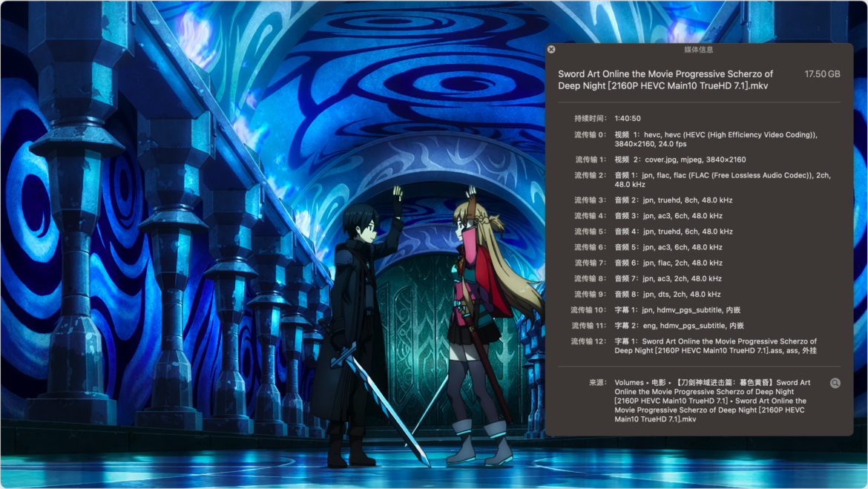Select the jpn hdmv_pgs_subtitle 字幕 1 entry
This screenshot has height=489, width=868.
coord(677,310)
